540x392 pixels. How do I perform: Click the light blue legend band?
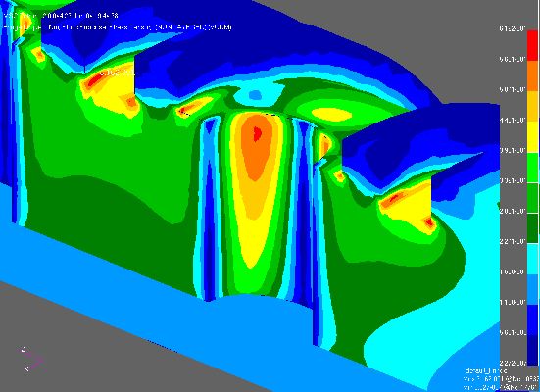point(532,289)
